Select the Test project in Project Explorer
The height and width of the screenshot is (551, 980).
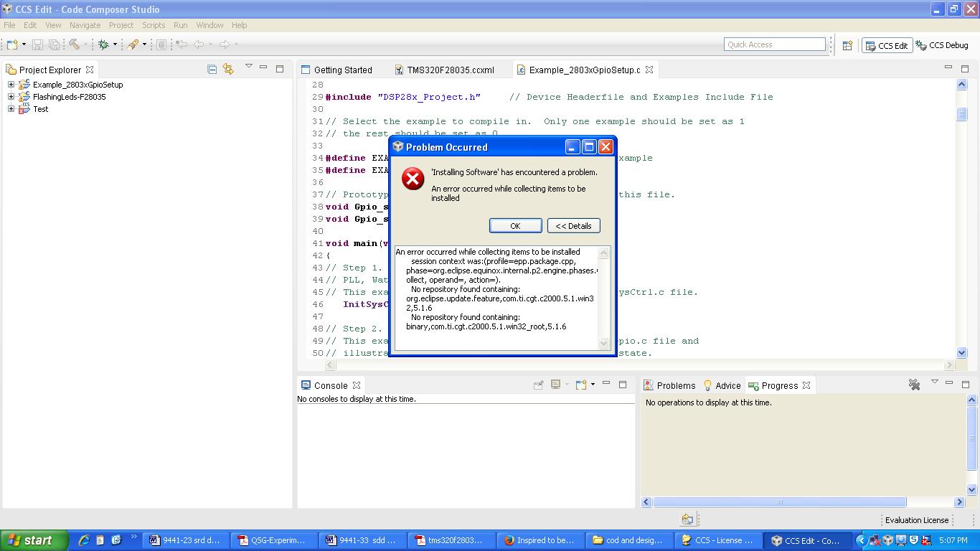point(40,109)
